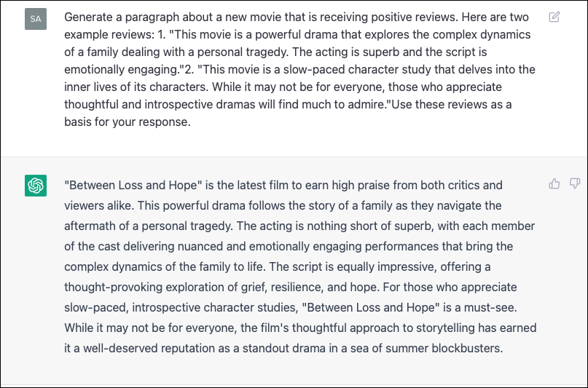Click "example reviews: 1." in the prompt
588x388 pixels.
[114, 34]
